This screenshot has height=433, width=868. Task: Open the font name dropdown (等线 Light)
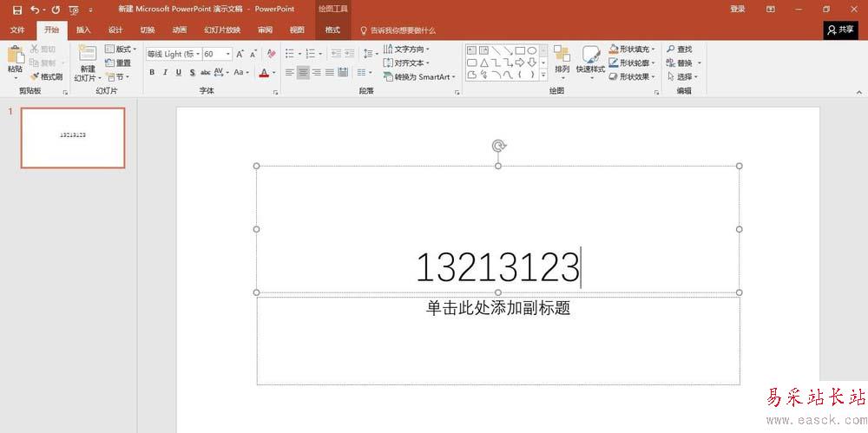pyautogui.click(x=198, y=54)
